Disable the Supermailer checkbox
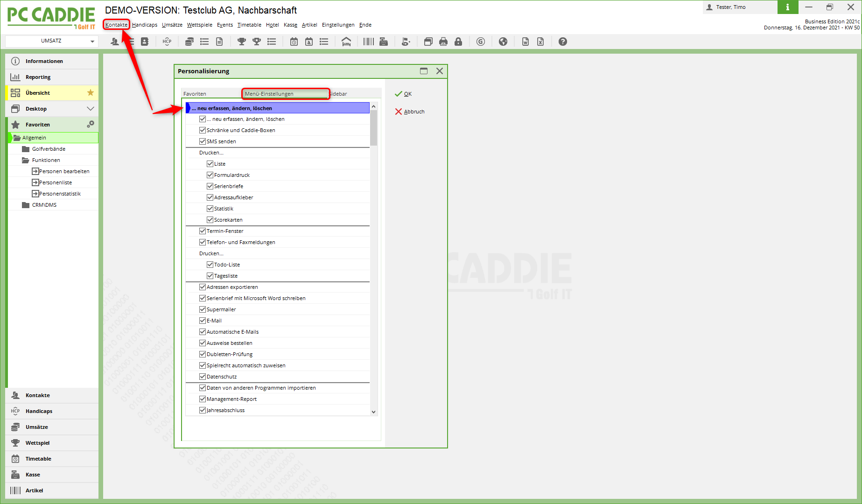The height and width of the screenshot is (504, 862). pos(203,309)
